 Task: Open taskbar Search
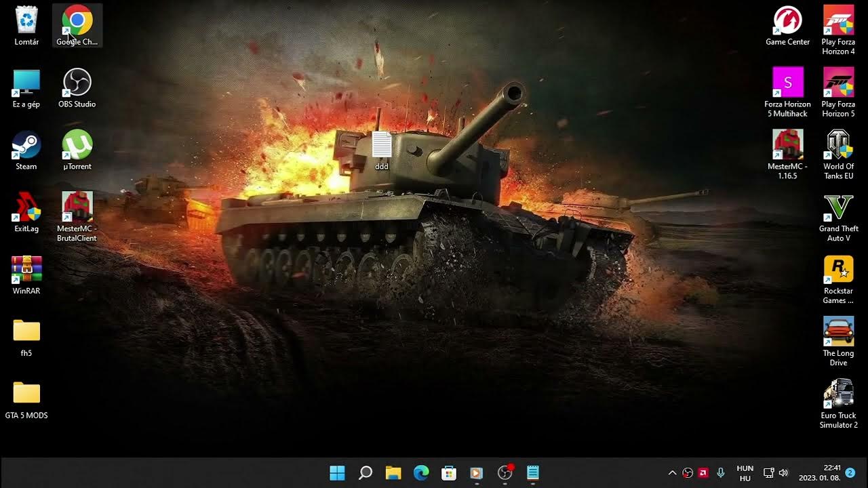pyautogui.click(x=365, y=473)
